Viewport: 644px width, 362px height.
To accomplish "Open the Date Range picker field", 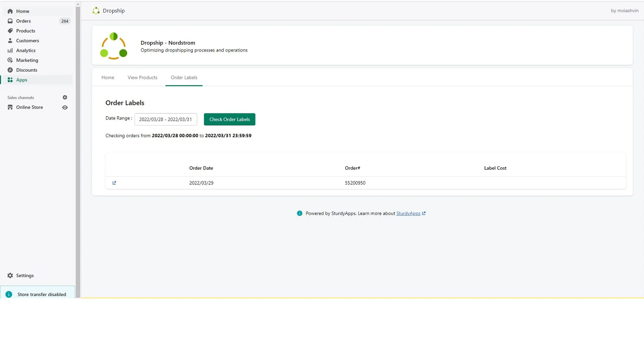I will tap(165, 119).
